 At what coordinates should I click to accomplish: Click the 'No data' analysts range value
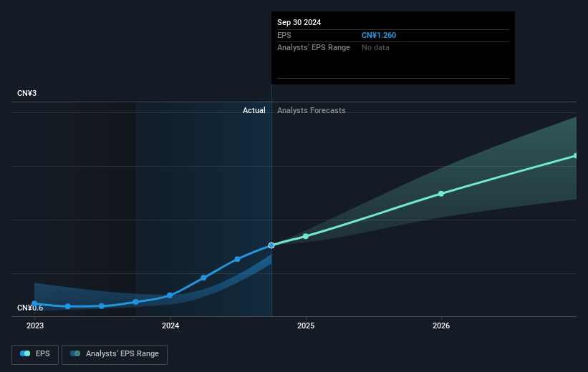(x=375, y=48)
